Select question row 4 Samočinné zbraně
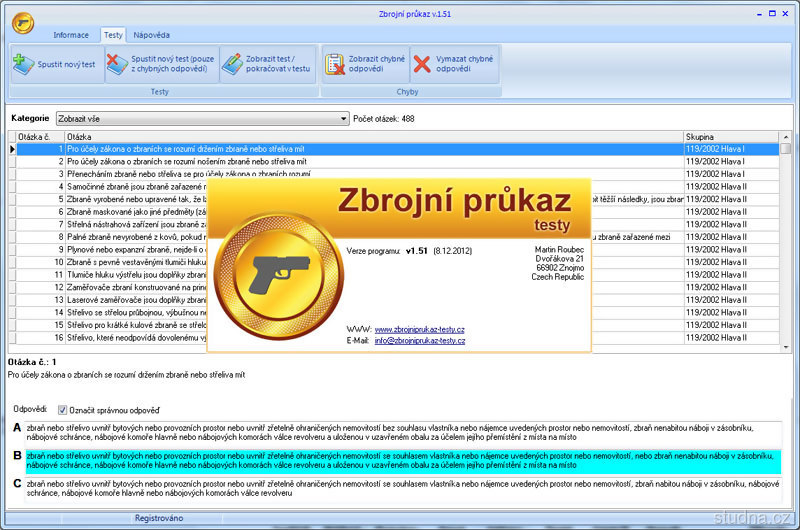 point(398,187)
